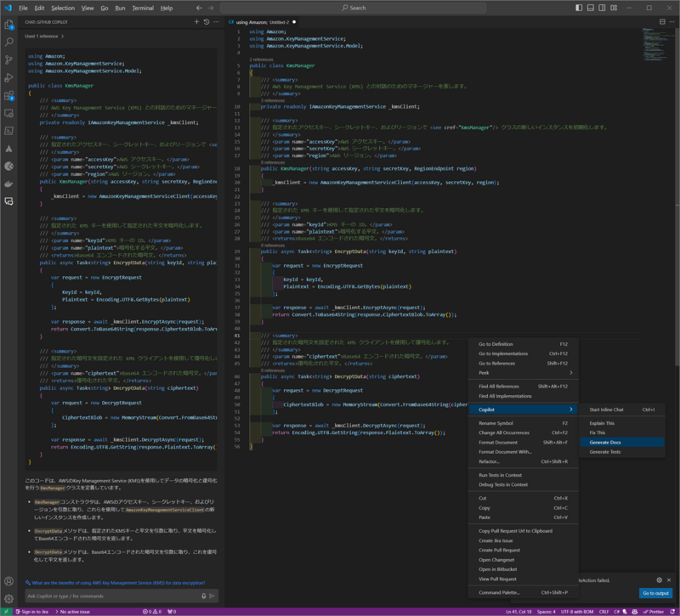
Task: Select Fix This in Copilot submenu
Action: coord(622,432)
